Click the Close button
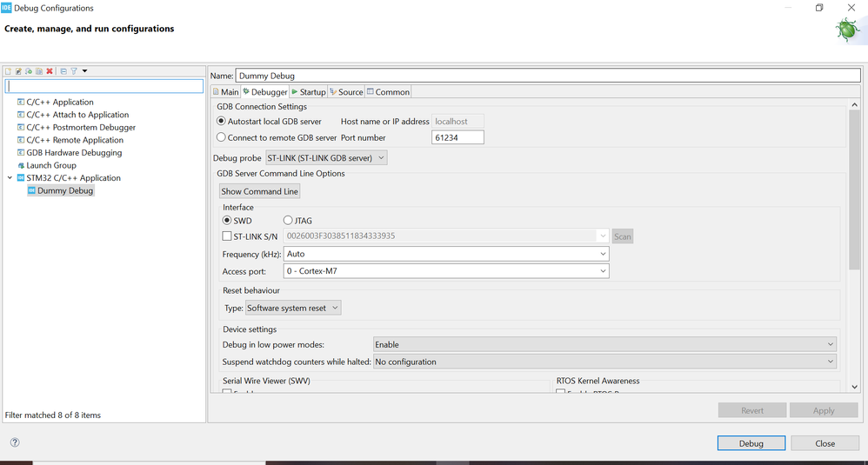 pyautogui.click(x=825, y=443)
